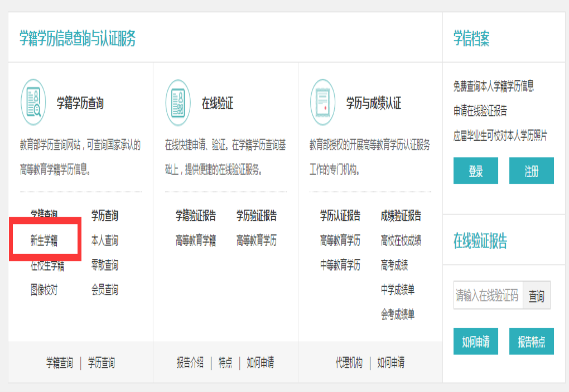The width and height of the screenshot is (569, 392).
Task: Select 高等教育学籍 under 学籍验证报告
Action: pyautogui.click(x=196, y=240)
